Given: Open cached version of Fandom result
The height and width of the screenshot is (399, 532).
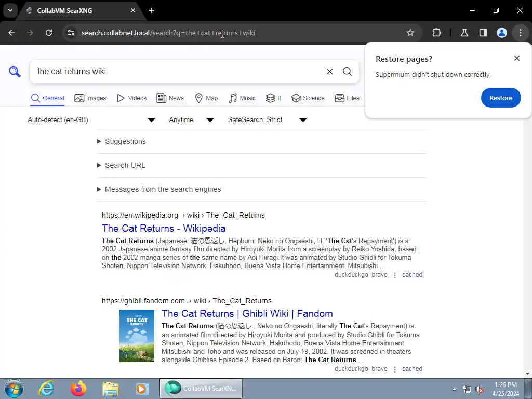Looking at the screenshot, I should pyautogui.click(x=412, y=369).
